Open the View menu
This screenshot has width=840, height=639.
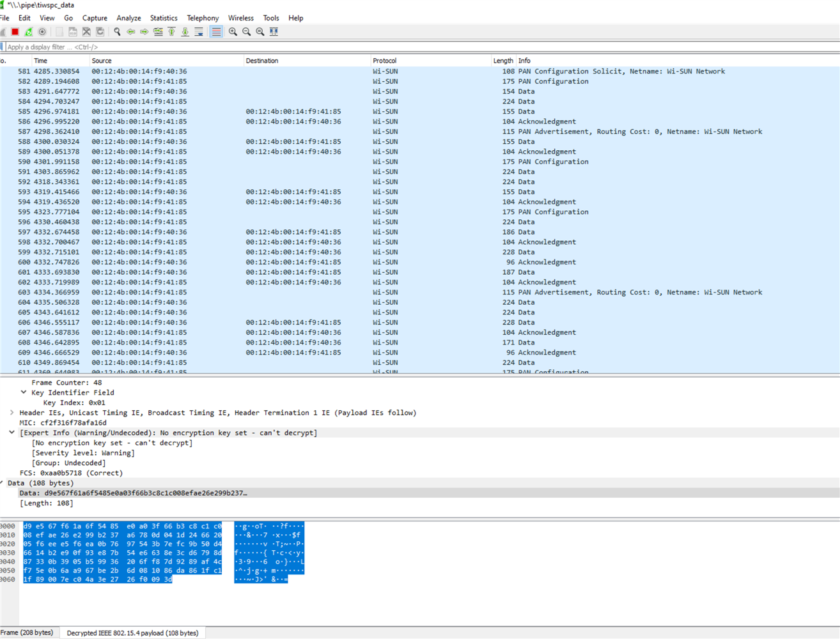47,18
